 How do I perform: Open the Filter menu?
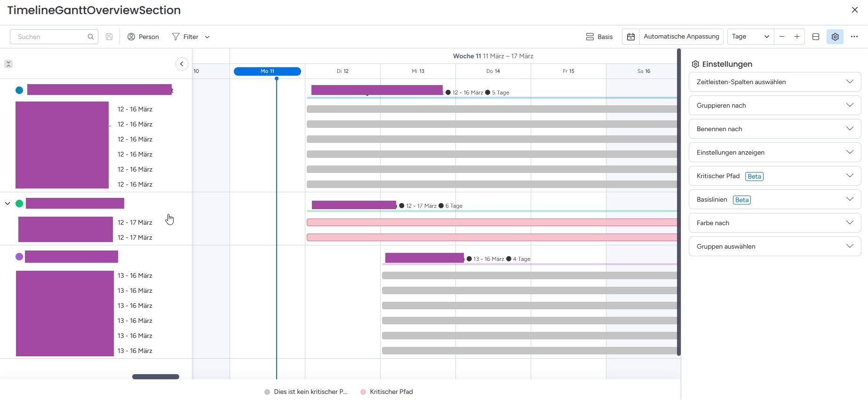[x=191, y=37]
